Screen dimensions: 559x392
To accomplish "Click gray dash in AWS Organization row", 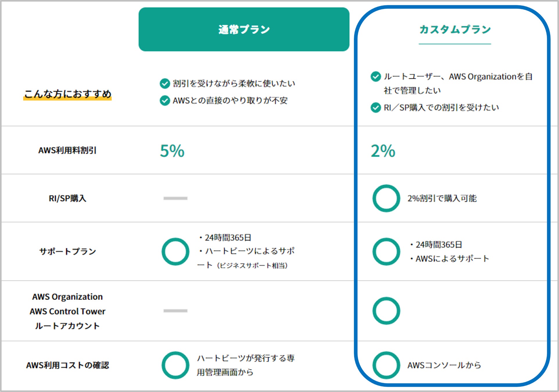I will tap(175, 311).
